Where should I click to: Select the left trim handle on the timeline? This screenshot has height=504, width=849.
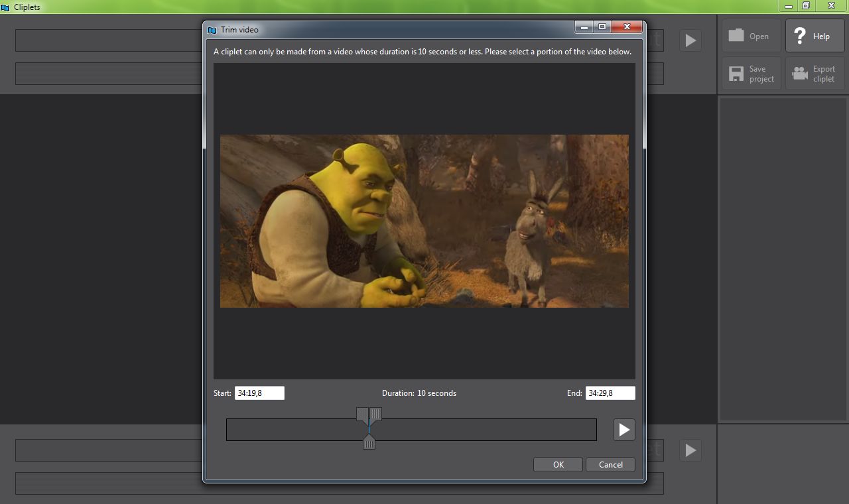click(x=362, y=414)
